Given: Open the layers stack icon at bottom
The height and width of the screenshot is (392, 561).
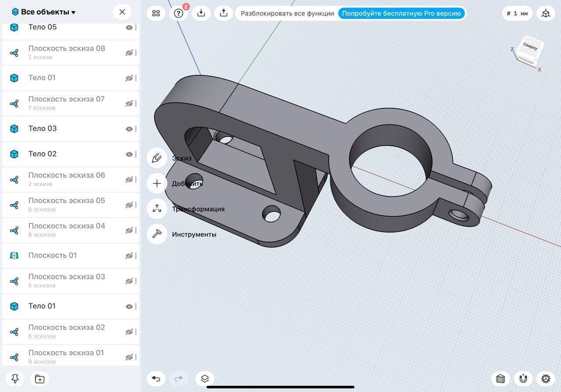Looking at the screenshot, I should point(205,378).
